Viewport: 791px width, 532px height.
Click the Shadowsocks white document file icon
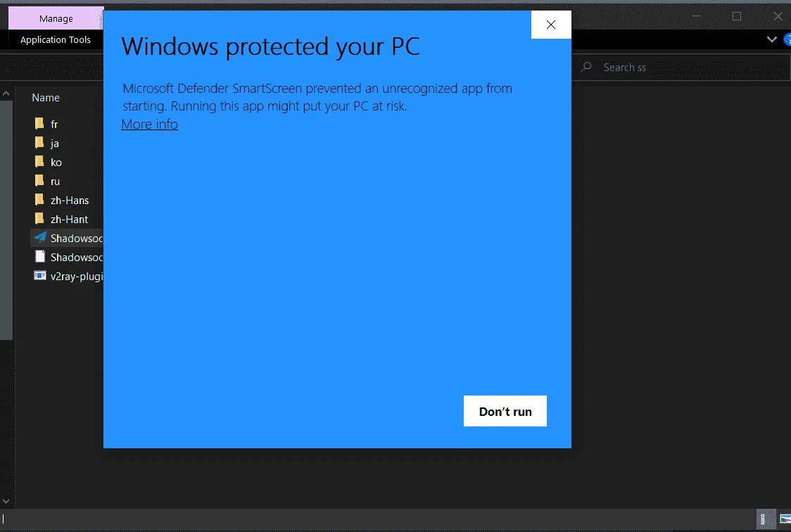[x=40, y=257]
